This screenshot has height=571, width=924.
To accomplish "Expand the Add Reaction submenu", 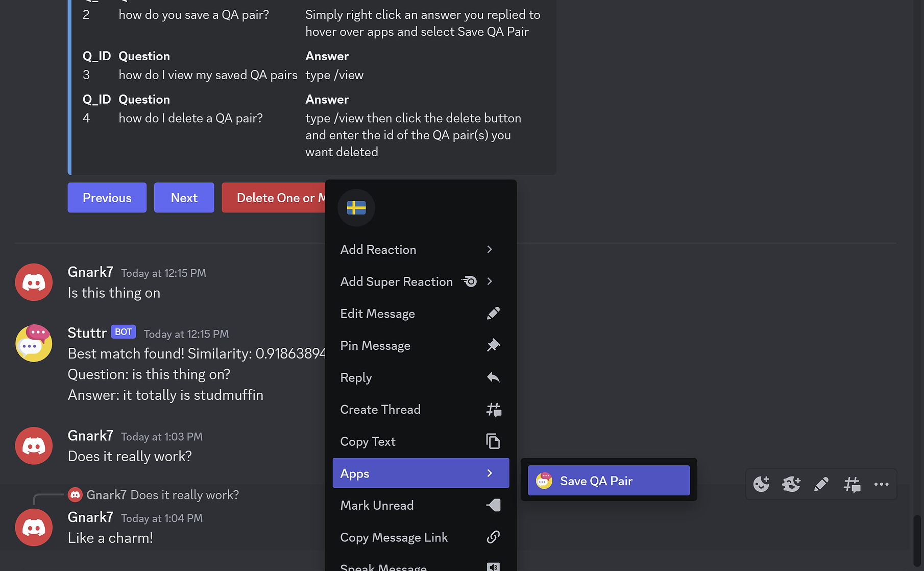I will (420, 250).
